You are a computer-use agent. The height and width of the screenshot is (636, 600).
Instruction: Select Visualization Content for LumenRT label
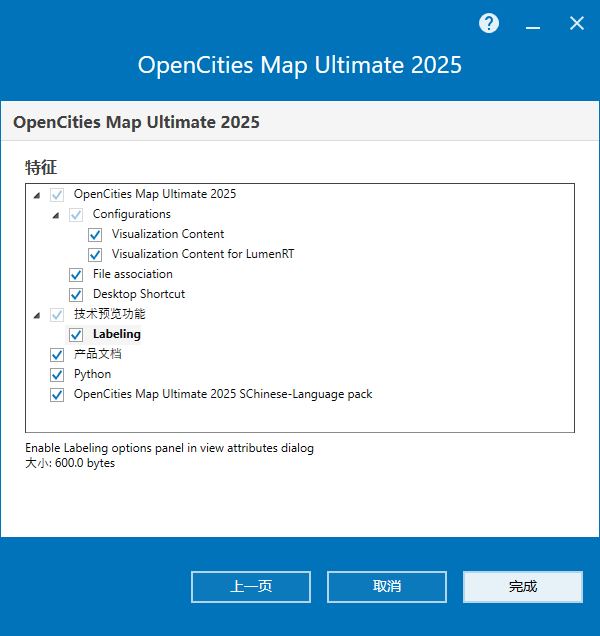[x=203, y=254]
